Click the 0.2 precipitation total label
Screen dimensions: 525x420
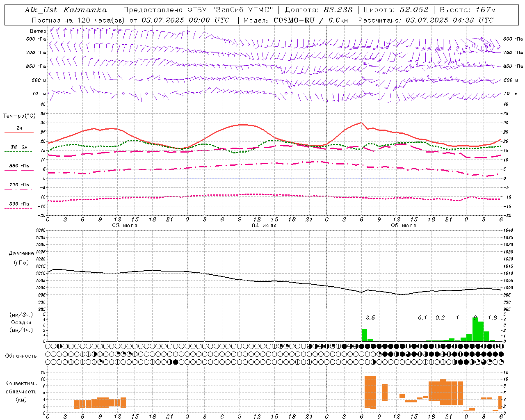(x=440, y=317)
